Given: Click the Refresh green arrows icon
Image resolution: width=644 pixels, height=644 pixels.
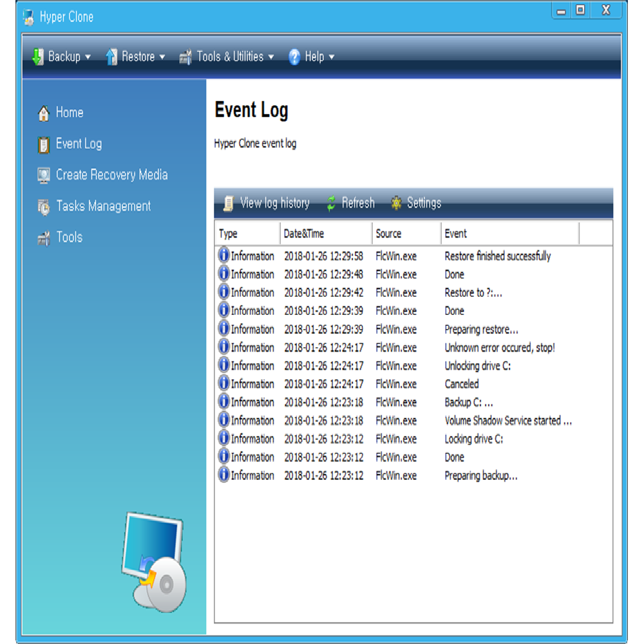Looking at the screenshot, I should pyautogui.click(x=331, y=204).
